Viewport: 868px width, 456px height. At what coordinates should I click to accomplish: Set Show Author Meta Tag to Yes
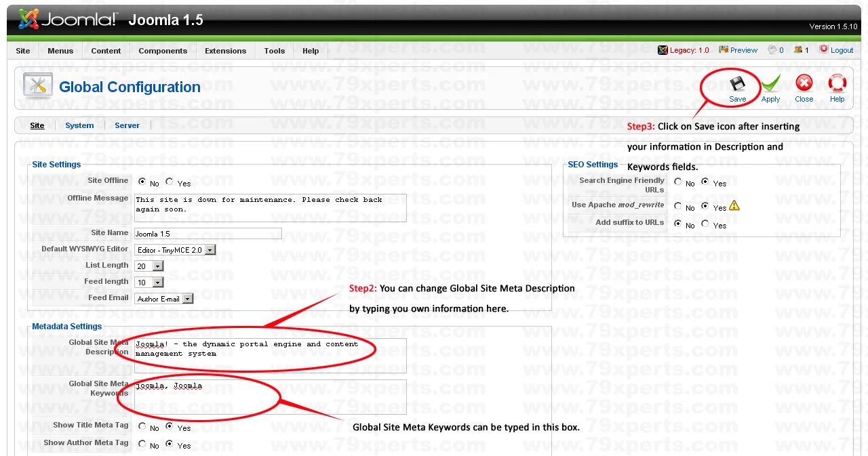170,444
